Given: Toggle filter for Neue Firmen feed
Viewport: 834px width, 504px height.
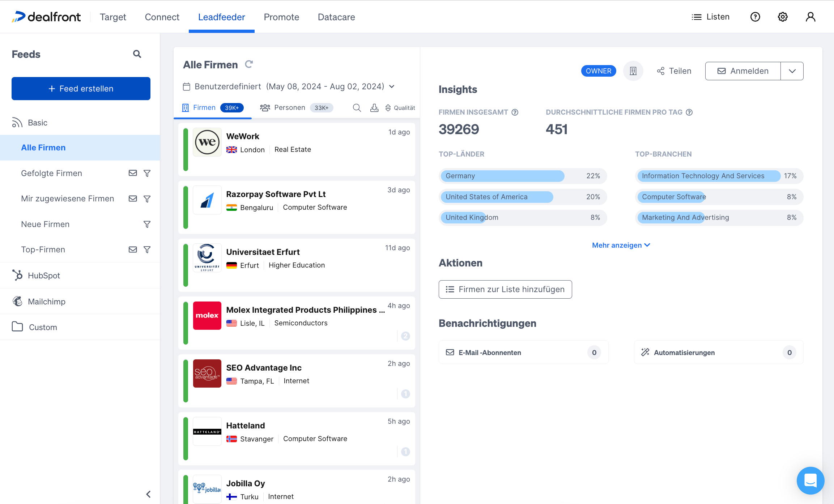Looking at the screenshot, I should (x=147, y=225).
